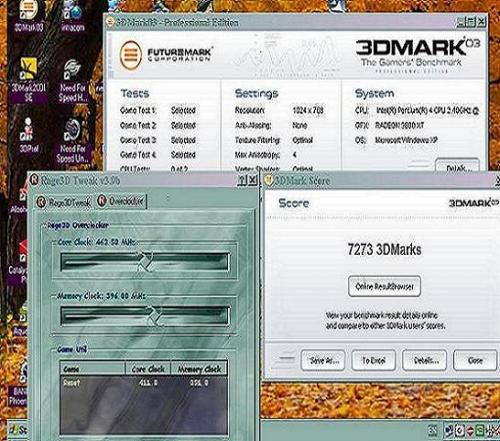Click the Max Anisotropy value 4
The height and width of the screenshot is (441, 500).
point(294,155)
